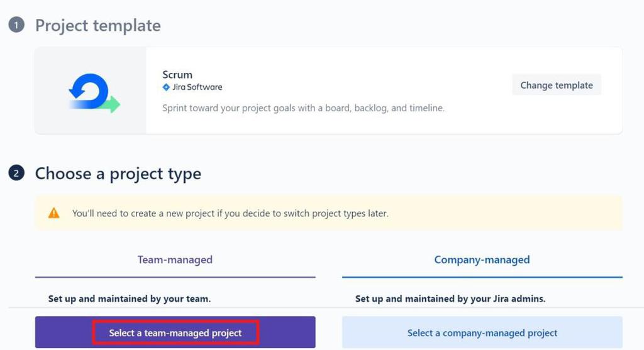Viewport: 644px width, 350px height.
Task: Switch to the Team-managed heading tab
Action: 175,260
